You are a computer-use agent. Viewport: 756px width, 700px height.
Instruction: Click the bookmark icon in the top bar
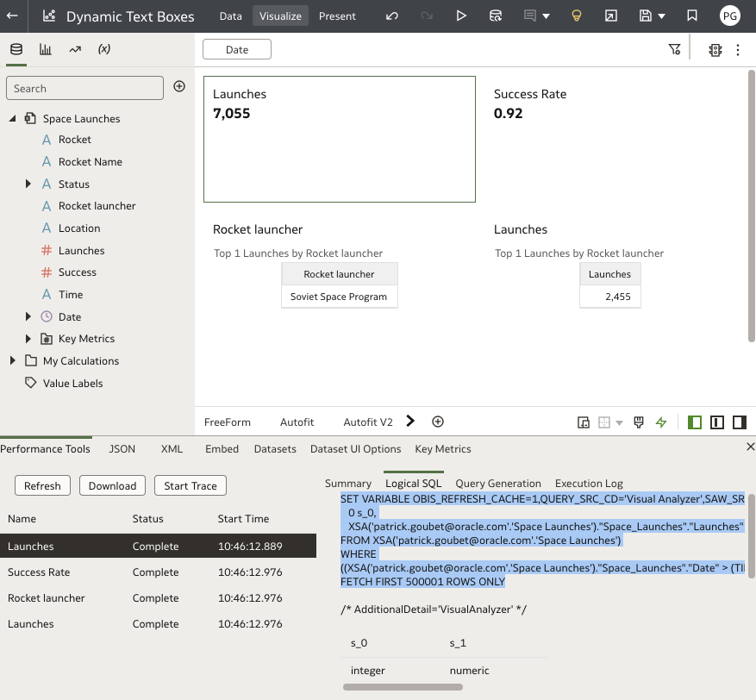tap(690, 15)
